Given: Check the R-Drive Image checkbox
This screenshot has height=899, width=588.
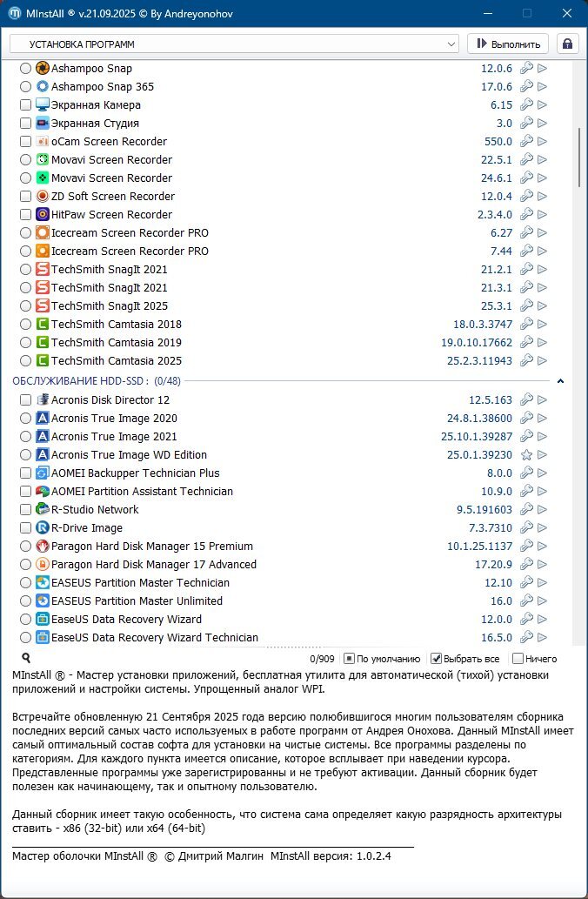Looking at the screenshot, I should pos(25,528).
